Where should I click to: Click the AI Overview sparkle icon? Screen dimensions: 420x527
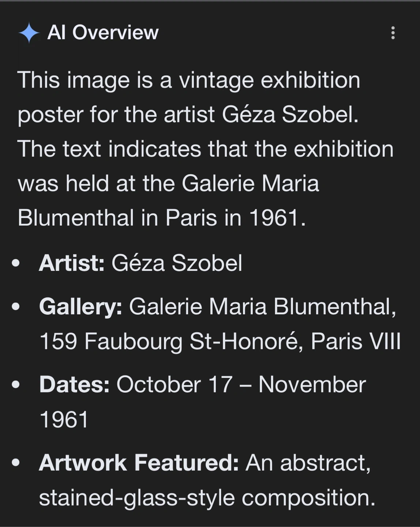29,33
